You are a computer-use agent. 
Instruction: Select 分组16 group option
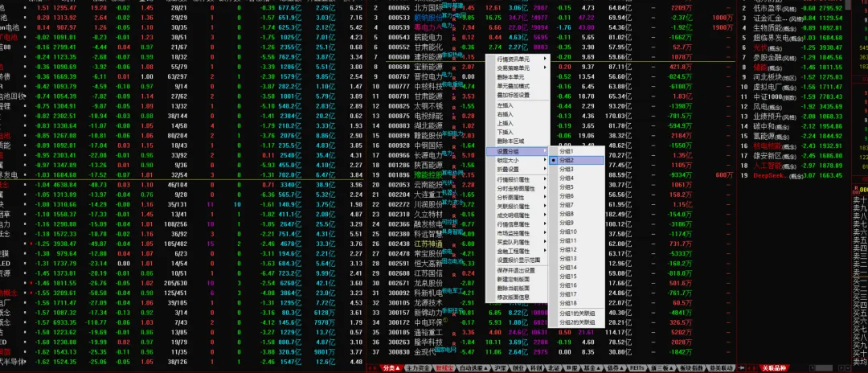[x=575, y=285]
